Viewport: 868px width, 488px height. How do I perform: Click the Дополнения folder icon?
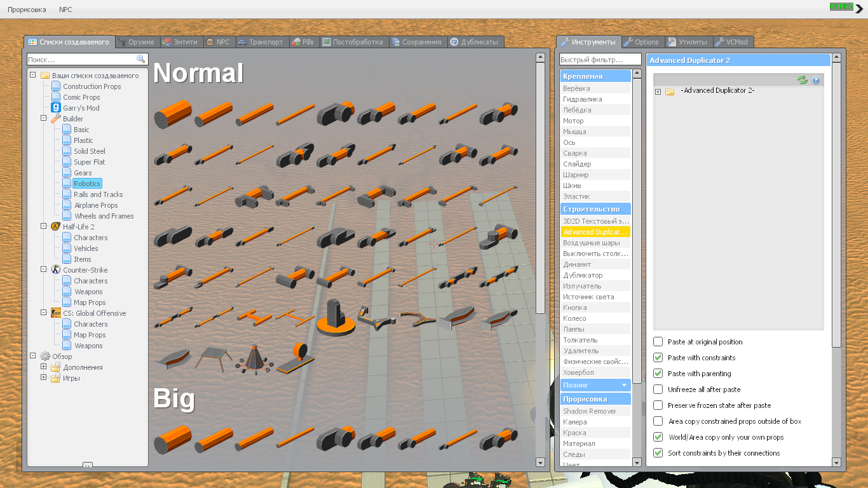tap(56, 367)
